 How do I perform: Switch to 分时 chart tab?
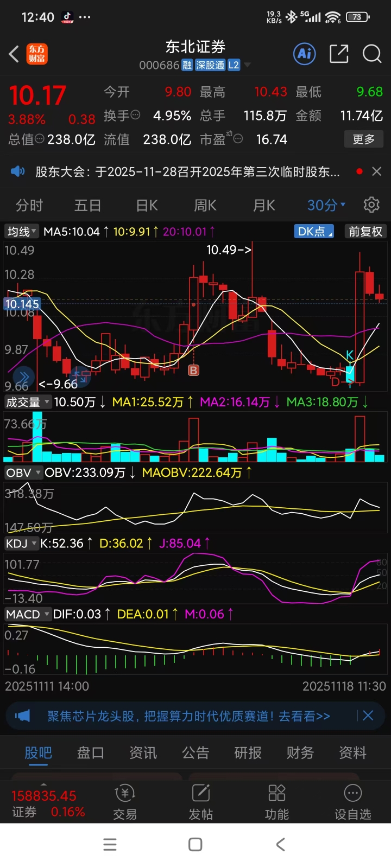[29, 206]
